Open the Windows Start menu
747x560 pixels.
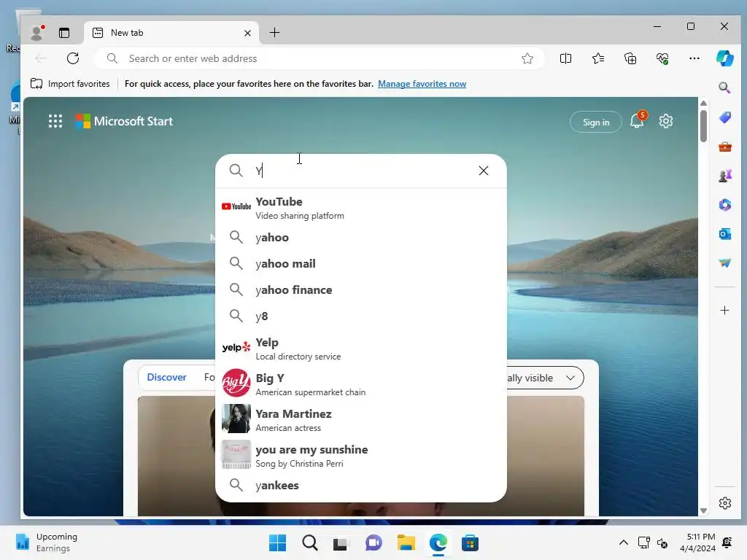coord(277,542)
